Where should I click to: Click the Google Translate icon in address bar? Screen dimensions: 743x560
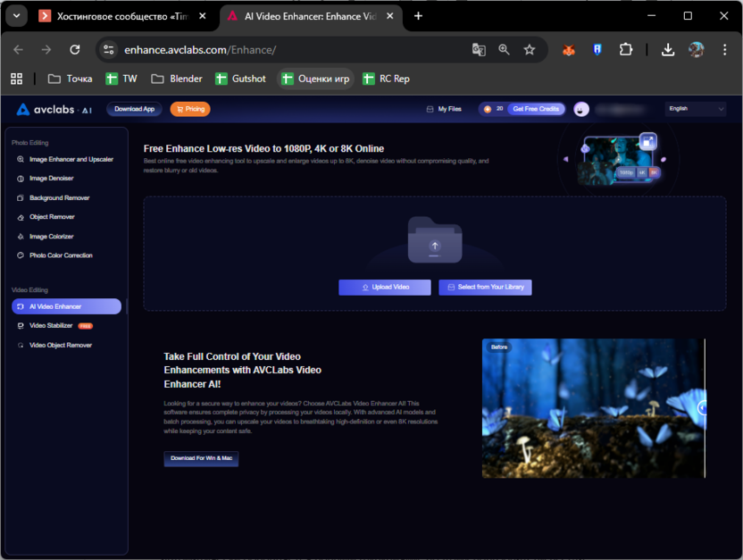click(479, 50)
